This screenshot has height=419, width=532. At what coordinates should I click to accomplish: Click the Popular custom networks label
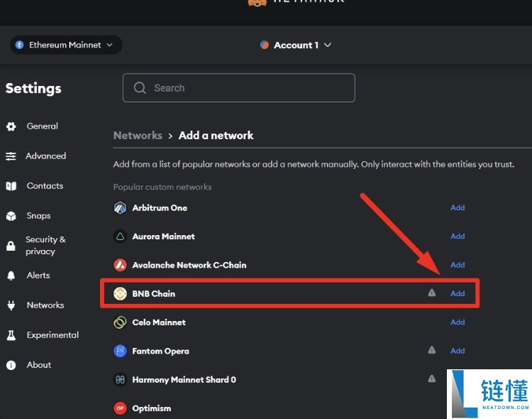point(162,187)
